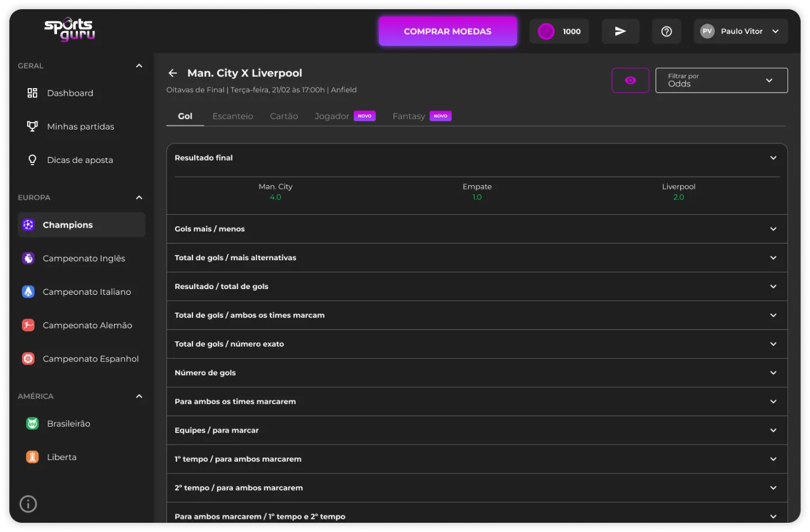
Task: Select the Gol tab
Action: click(x=185, y=116)
